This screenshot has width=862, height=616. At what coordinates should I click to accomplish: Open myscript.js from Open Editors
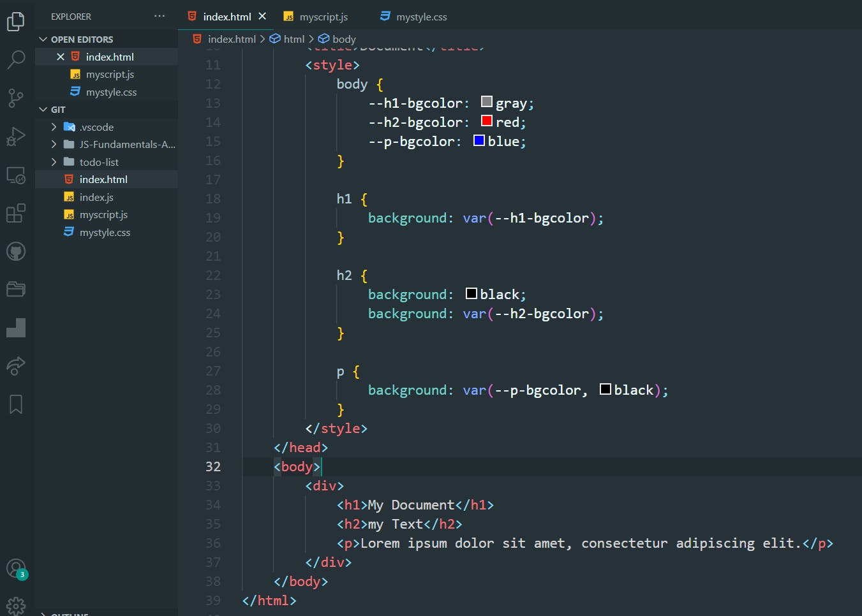[110, 74]
